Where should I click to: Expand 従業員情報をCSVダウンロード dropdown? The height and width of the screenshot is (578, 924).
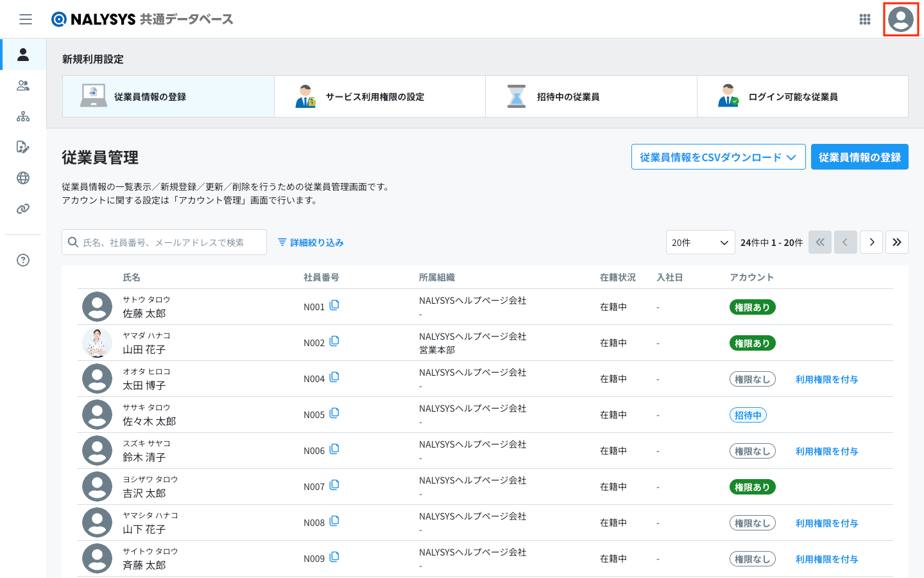point(718,157)
